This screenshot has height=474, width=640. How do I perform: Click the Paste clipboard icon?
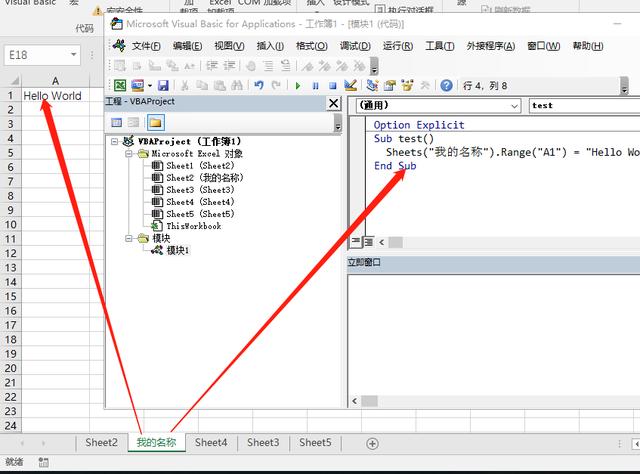point(220,85)
